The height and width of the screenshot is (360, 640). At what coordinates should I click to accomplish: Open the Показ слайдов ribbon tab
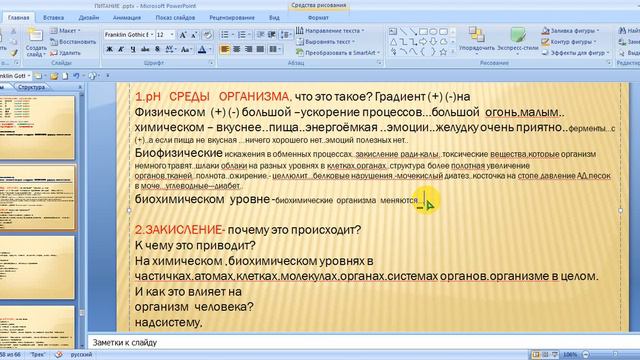pos(175,18)
